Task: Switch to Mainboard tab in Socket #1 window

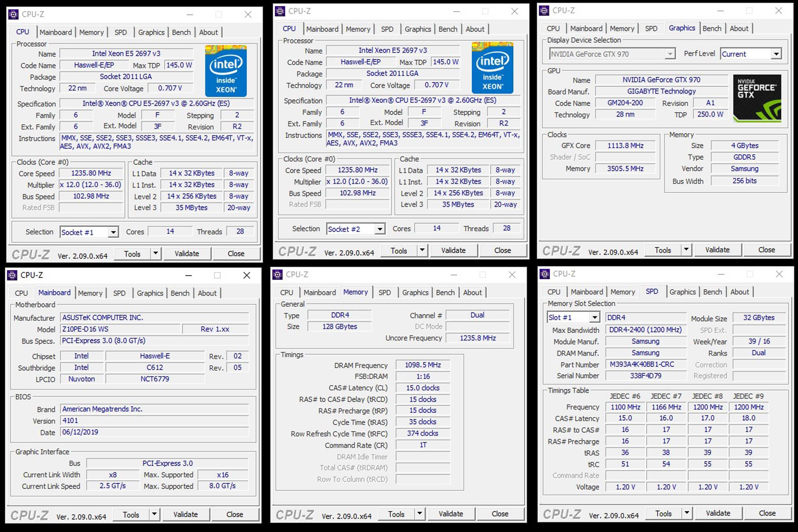Action: (56, 32)
